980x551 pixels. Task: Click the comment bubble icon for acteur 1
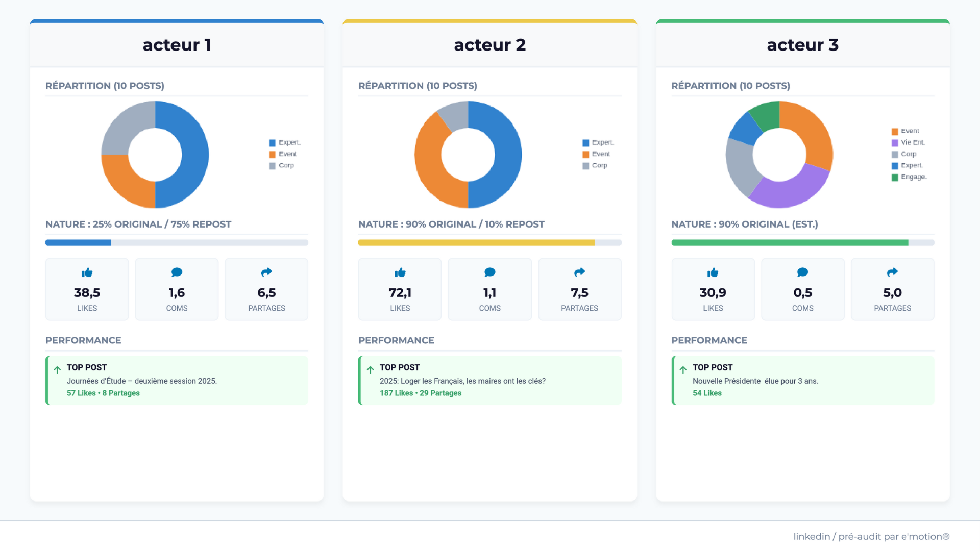click(x=177, y=272)
